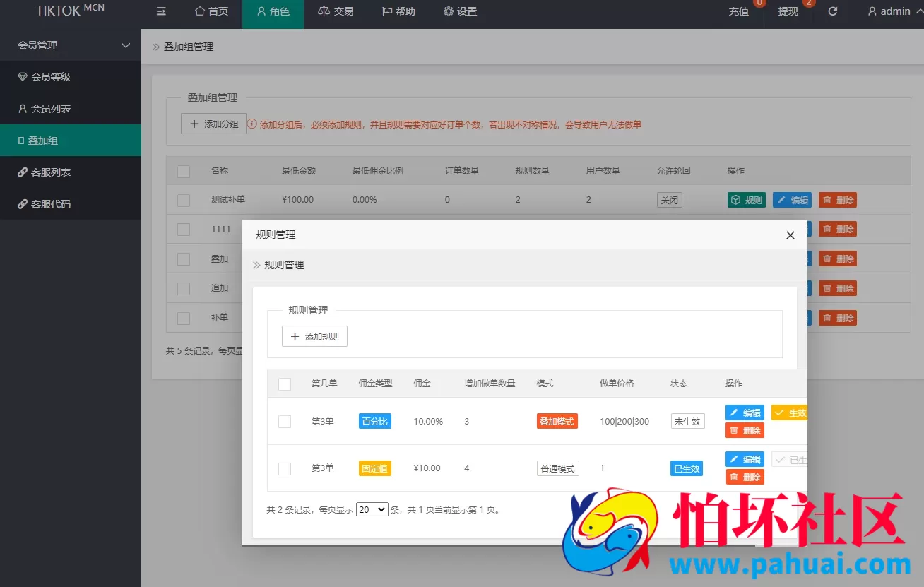Image resolution: width=924 pixels, height=587 pixels.
Task: Click the 固定值 commission type tag
Action: click(x=375, y=468)
